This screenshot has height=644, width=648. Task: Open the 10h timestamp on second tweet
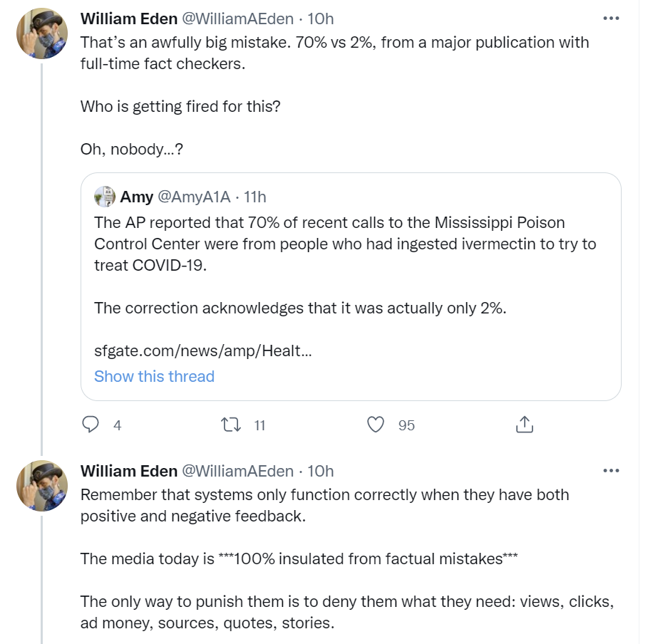click(x=320, y=471)
